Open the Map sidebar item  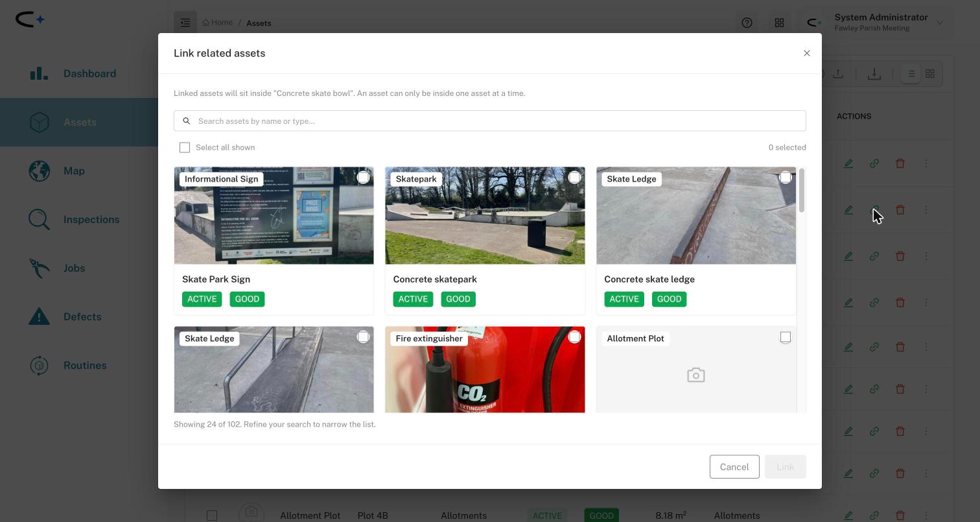pos(79,171)
